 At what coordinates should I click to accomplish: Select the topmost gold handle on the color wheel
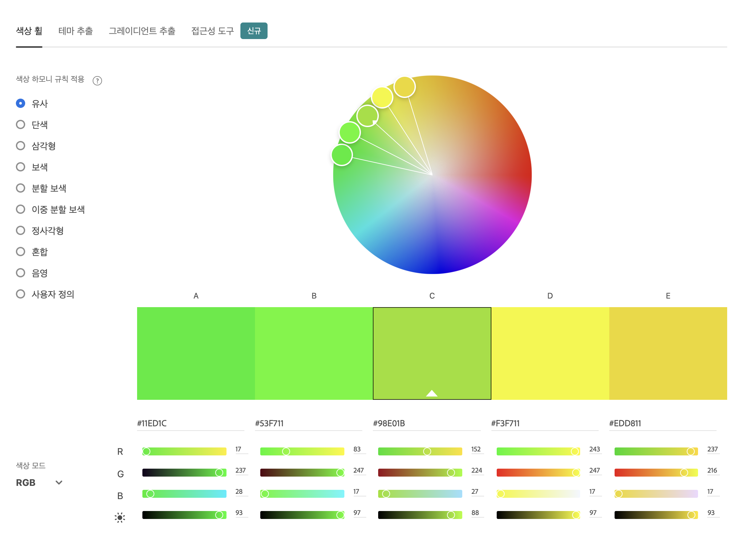click(404, 87)
